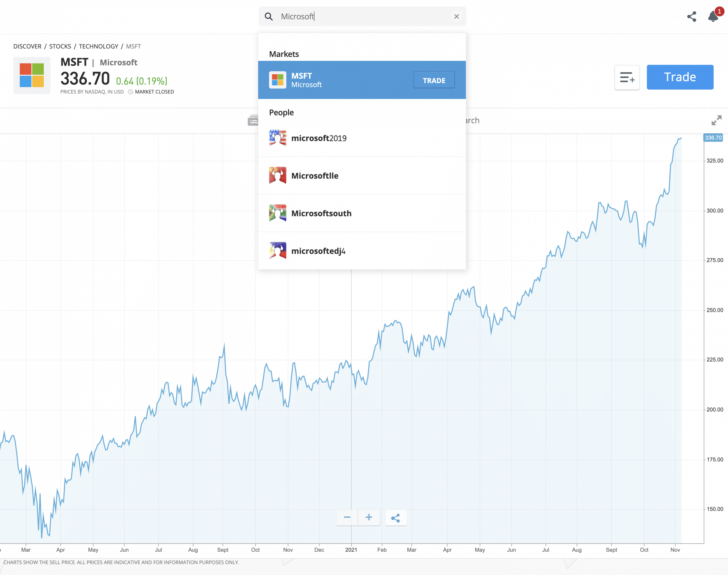The width and height of the screenshot is (728, 575).
Task: Click Microsoftlle avatar
Action: [x=278, y=175]
